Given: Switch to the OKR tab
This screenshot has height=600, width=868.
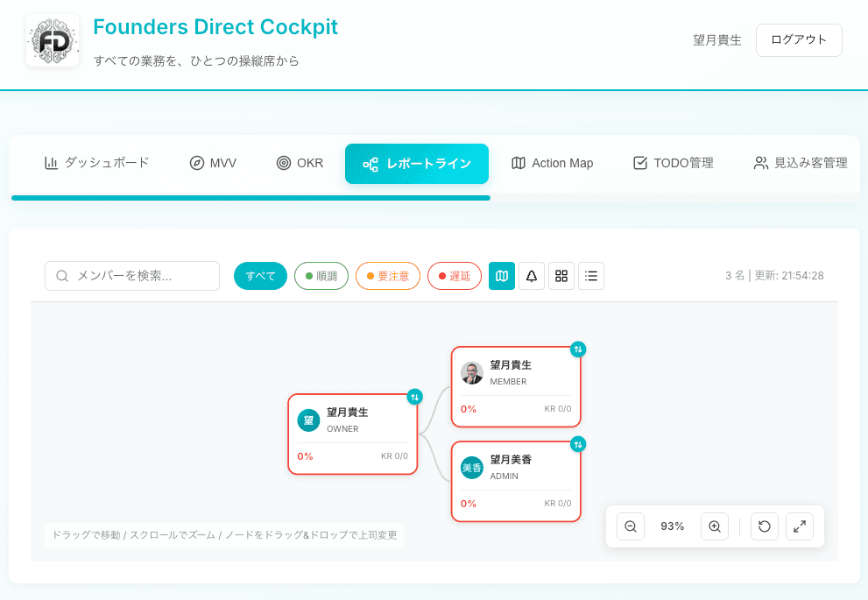Looking at the screenshot, I should 300,163.
